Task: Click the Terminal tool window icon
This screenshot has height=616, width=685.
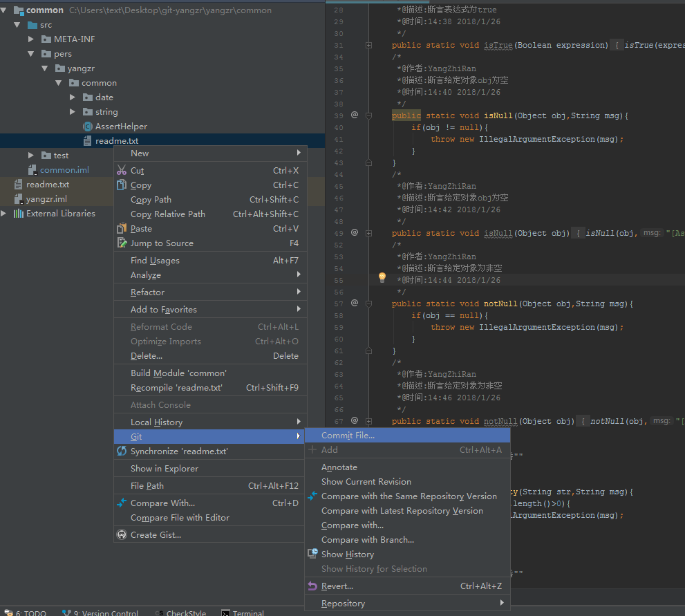Action: pyautogui.click(x=225, y=613)
